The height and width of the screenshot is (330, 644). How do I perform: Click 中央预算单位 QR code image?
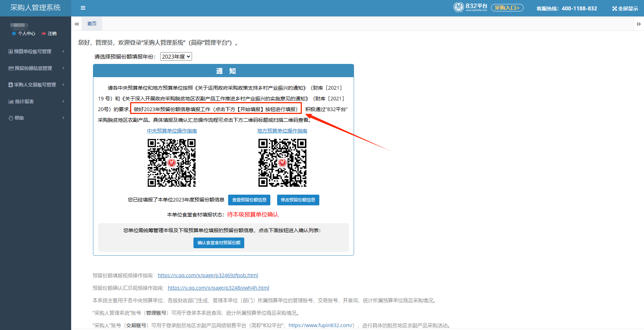[172, 163]
